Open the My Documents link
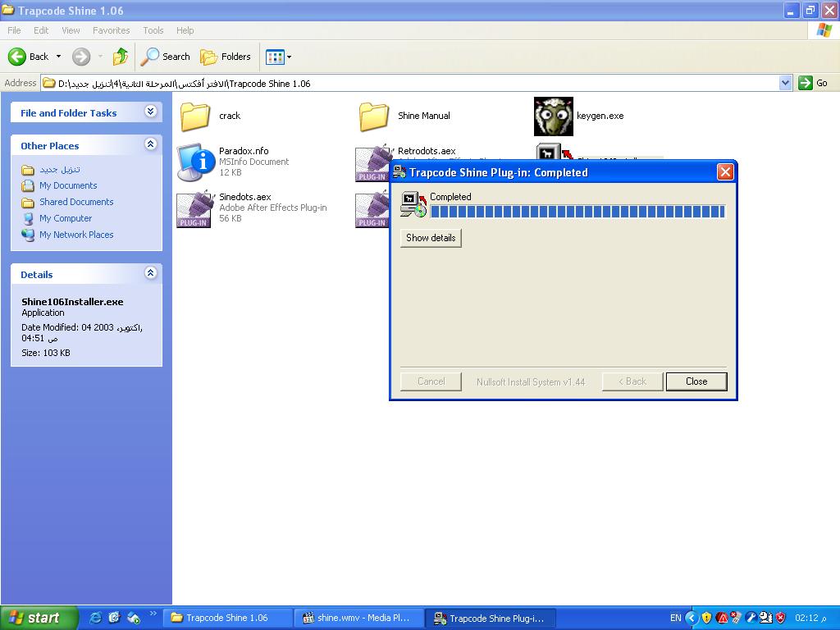 68,186
